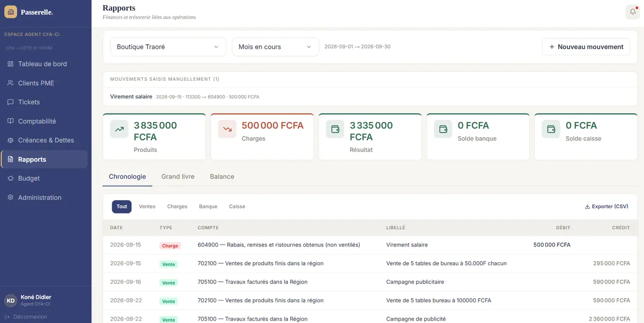Filter the chronology by Caisse
The width and height of the screenshot is (644, 323).
click(237, 207)
